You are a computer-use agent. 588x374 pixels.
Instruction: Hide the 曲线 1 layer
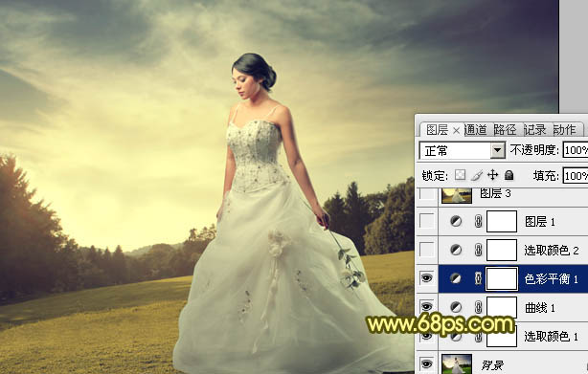click(427, 307)
